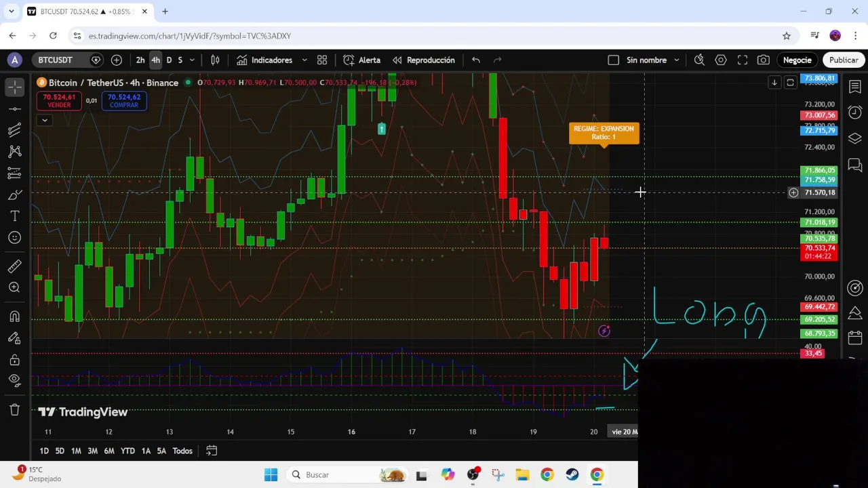868x488 pixels.
Task: Open browser tab list dropdown
Action: point(11,12)
